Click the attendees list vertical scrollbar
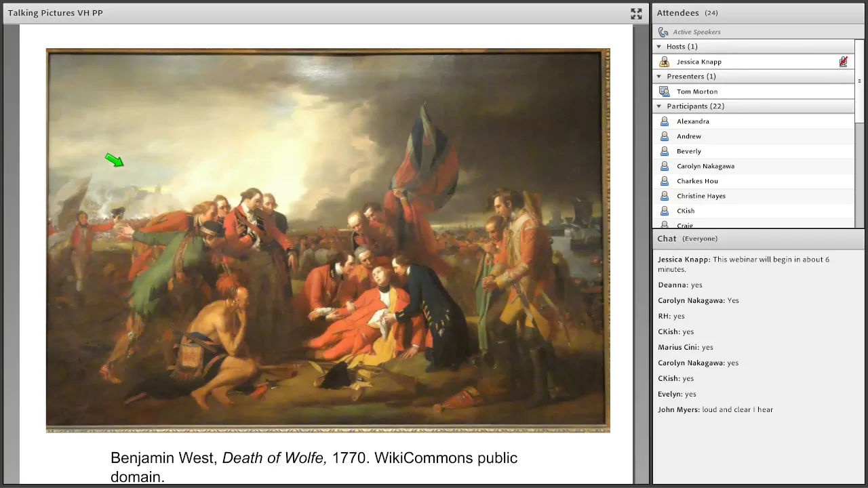The image size is (868, 488). (859, 134)
